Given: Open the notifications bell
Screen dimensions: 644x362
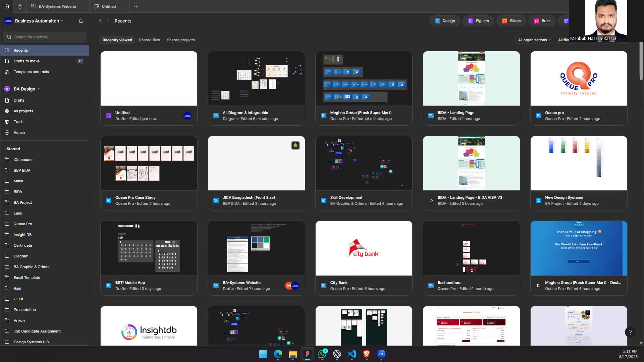Looking at the screenshot, I should point(81,21).
